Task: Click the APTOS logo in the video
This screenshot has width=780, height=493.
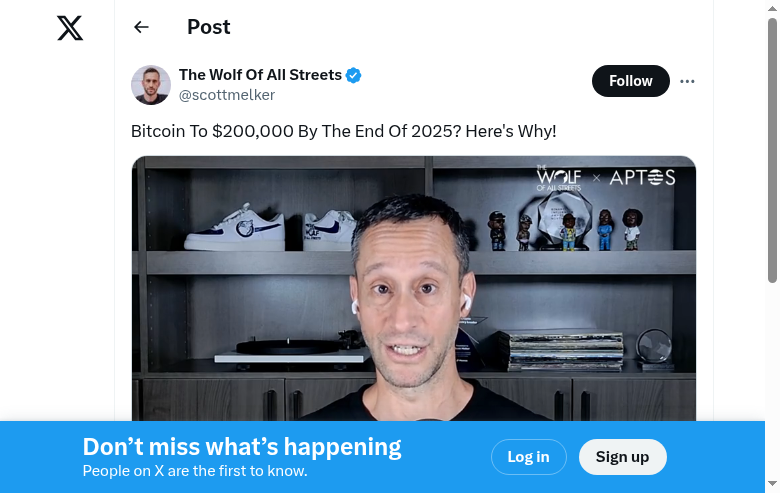Action: tap(642, 178)
